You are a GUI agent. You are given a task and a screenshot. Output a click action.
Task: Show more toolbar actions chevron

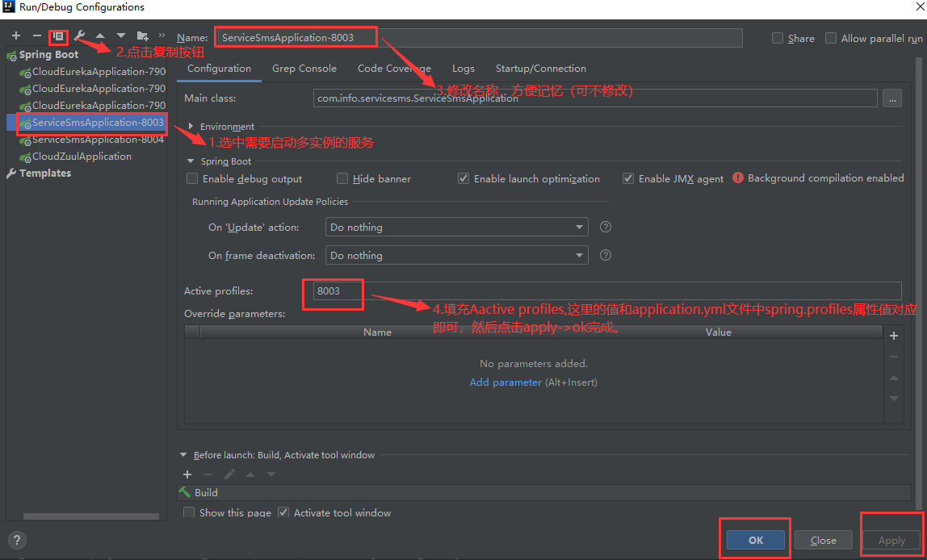(x=162, y=36)
